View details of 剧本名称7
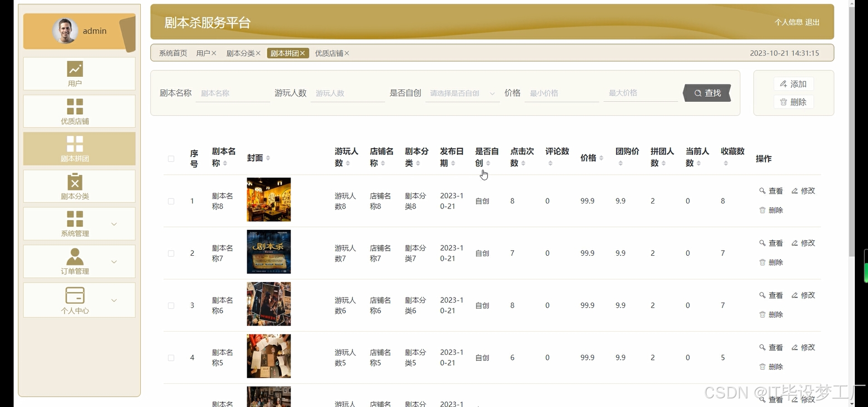The image size is (868, 407). pyautogui.click(x=771, y=243)
